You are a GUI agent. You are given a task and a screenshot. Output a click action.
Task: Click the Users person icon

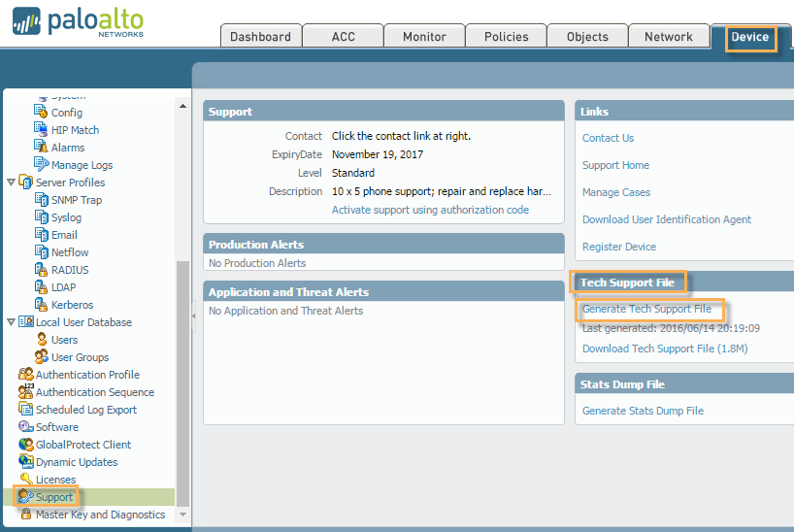tap(42, 339)
